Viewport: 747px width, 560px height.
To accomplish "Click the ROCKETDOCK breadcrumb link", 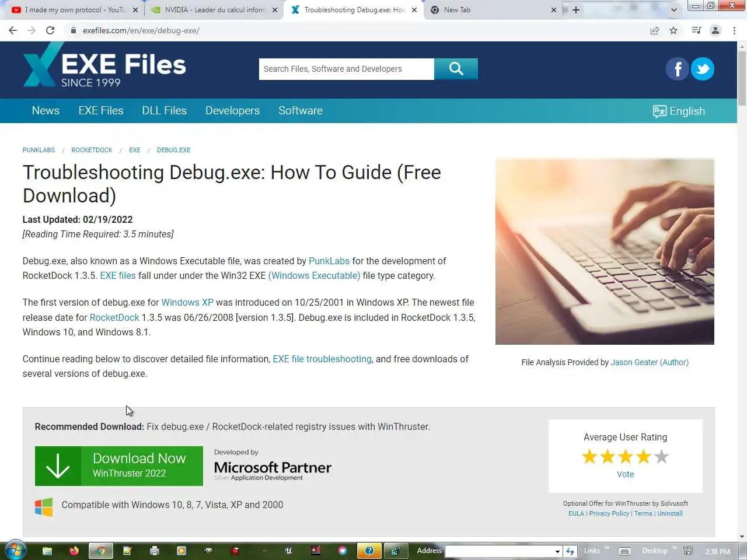I will tap(92, 150).
